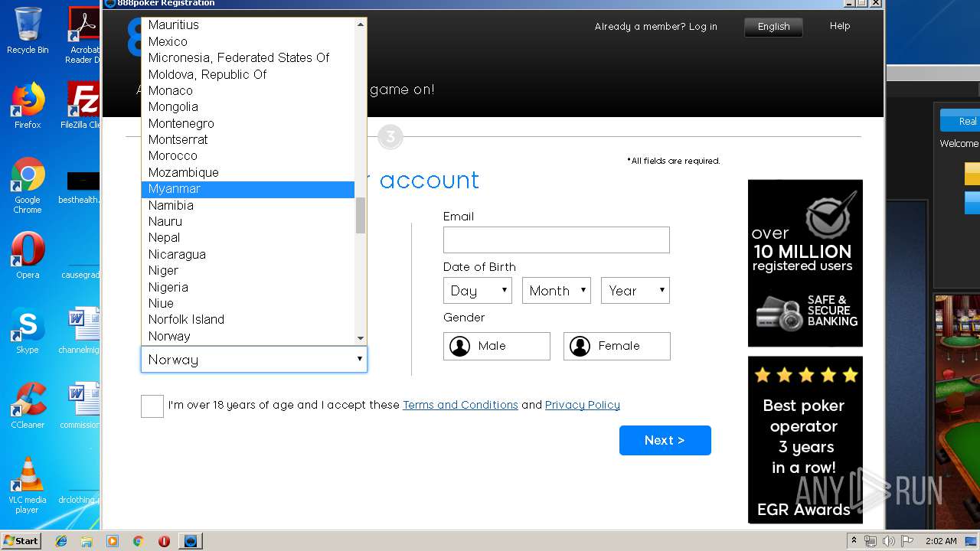
Task: Launch Google Chrome desktop shortcut
Action: [28, 186]
